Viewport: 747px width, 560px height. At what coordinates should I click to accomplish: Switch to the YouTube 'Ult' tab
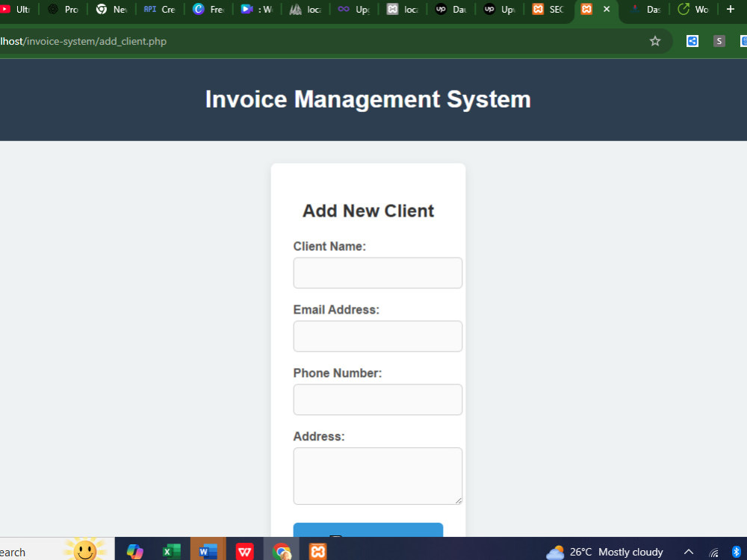pyautogui.click(x=16, y=9)
